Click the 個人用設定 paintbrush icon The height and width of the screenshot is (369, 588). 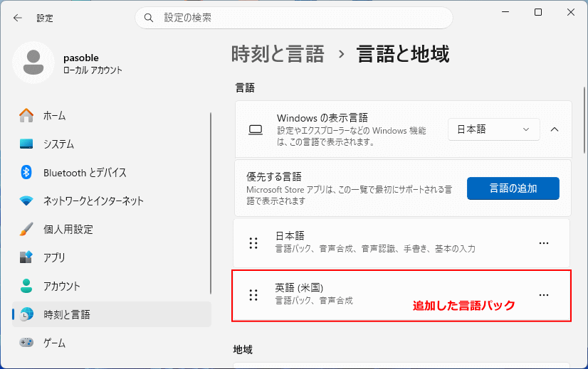26,229
